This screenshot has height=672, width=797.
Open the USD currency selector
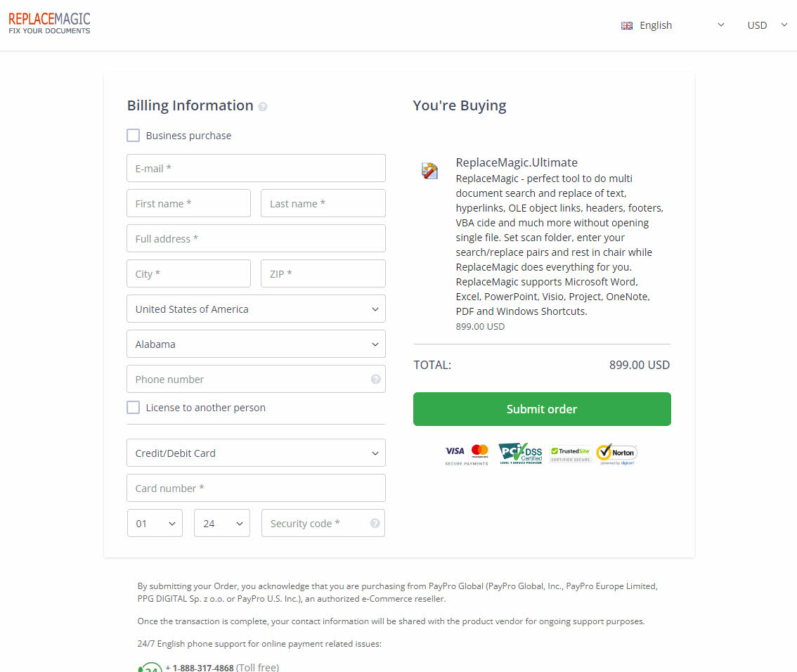tap(767, 25)
